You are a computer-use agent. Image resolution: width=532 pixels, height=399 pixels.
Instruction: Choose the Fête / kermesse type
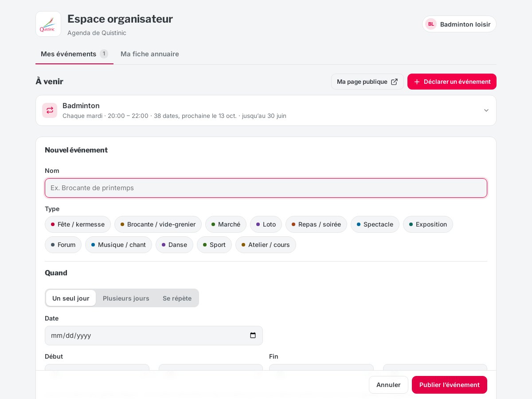coord(78,224)
